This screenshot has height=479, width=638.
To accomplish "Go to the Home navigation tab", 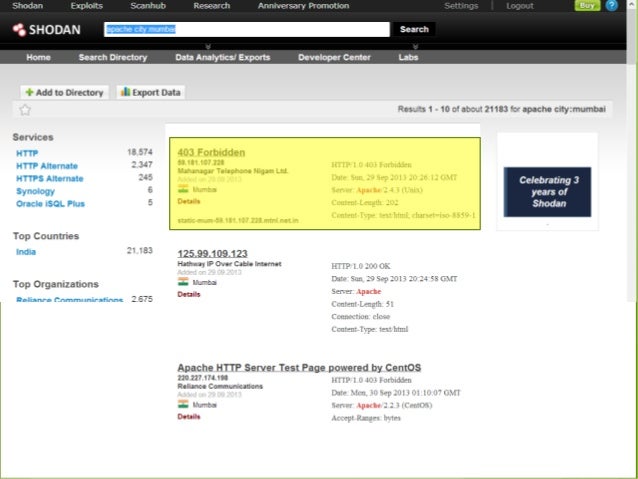I will pos(38,57).
